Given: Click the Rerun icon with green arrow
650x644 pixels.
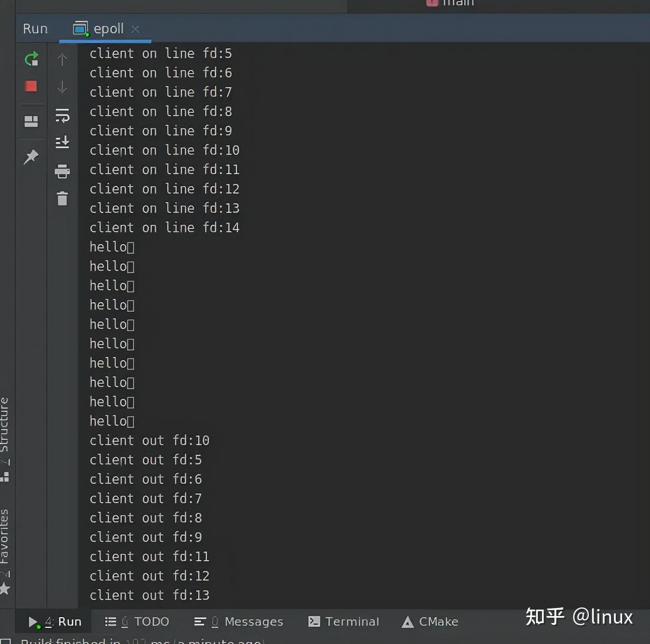Looking at the screenshot, I should pyautogui.click(x=31, y=59).
